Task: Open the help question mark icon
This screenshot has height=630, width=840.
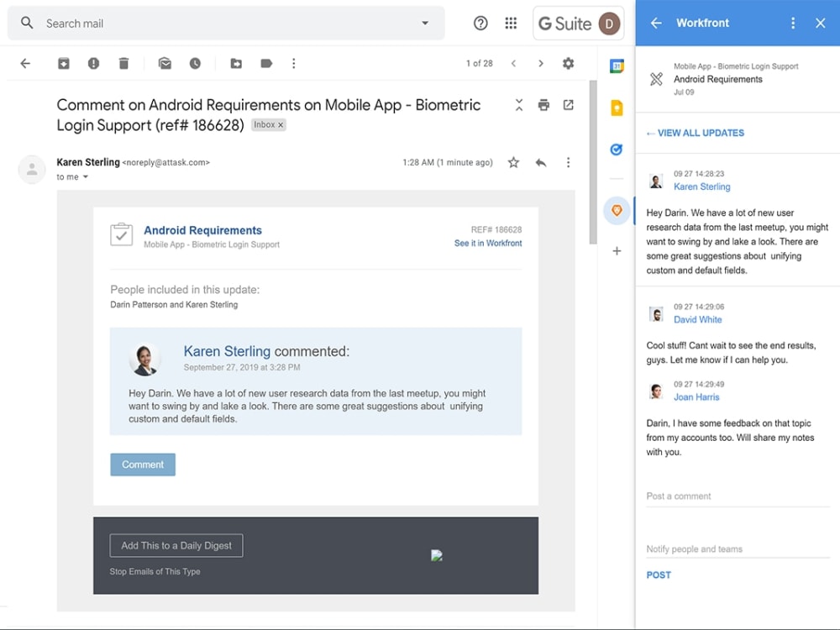Action: coord(480,23)
